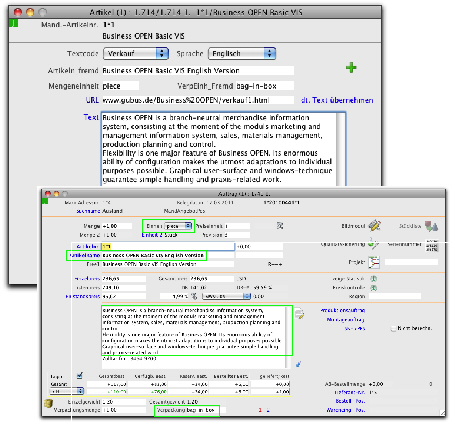Click the blue Einheit 2 label
Screen dimensions: 455x427
[x=153, y=235]
